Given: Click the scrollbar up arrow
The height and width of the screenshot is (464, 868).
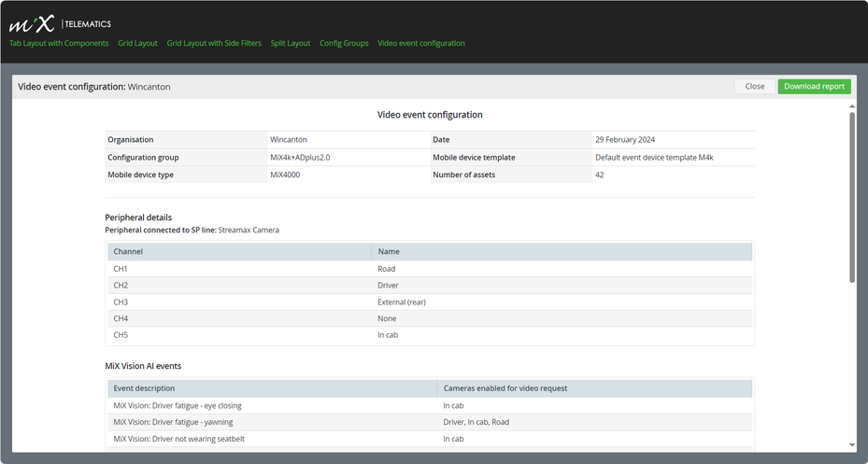Looking at the screenshot, I should [x=851, y=106].
